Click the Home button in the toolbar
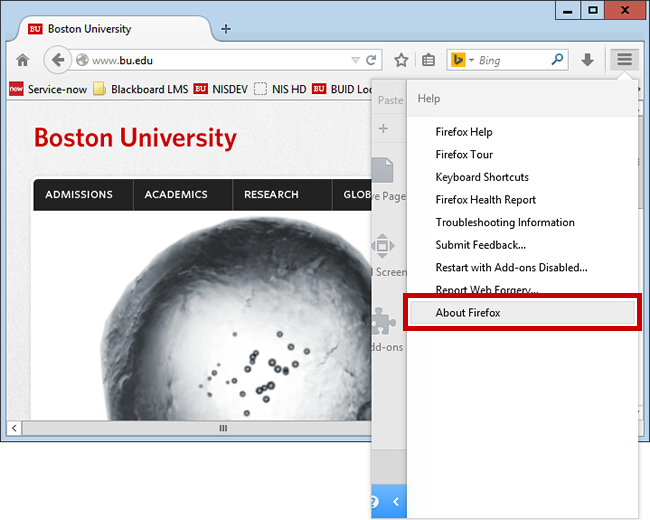This screenshot has width=650, height=520. (22, 60)
